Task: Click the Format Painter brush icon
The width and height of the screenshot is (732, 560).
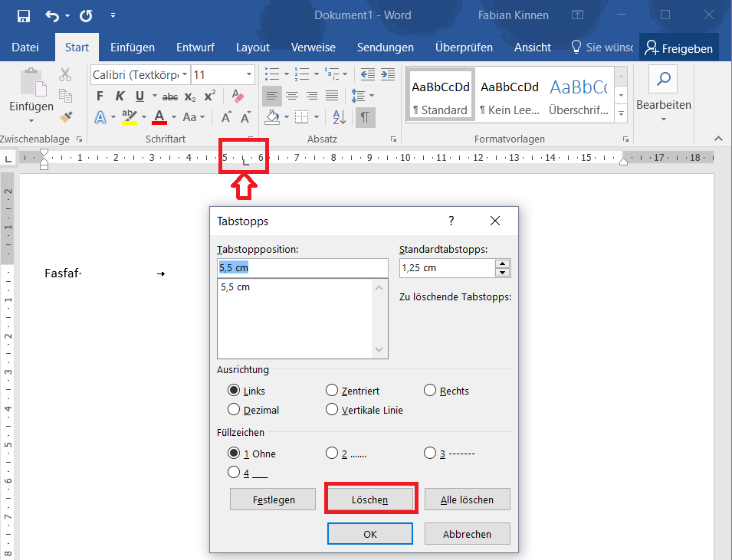Action: click(66, 116)
